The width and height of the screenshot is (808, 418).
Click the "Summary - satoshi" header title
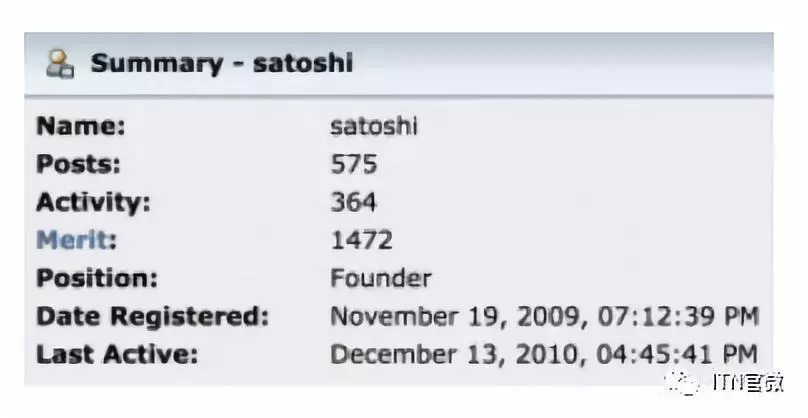coord(221,64)
